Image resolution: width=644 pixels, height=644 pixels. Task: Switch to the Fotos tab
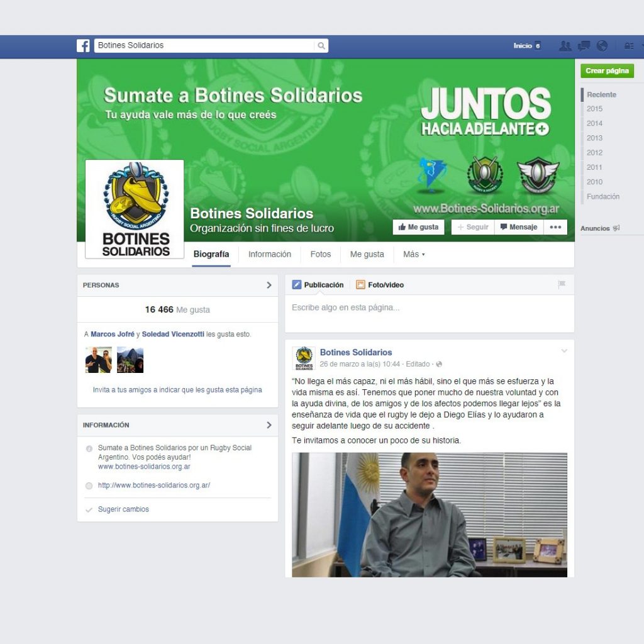point(321,254)
